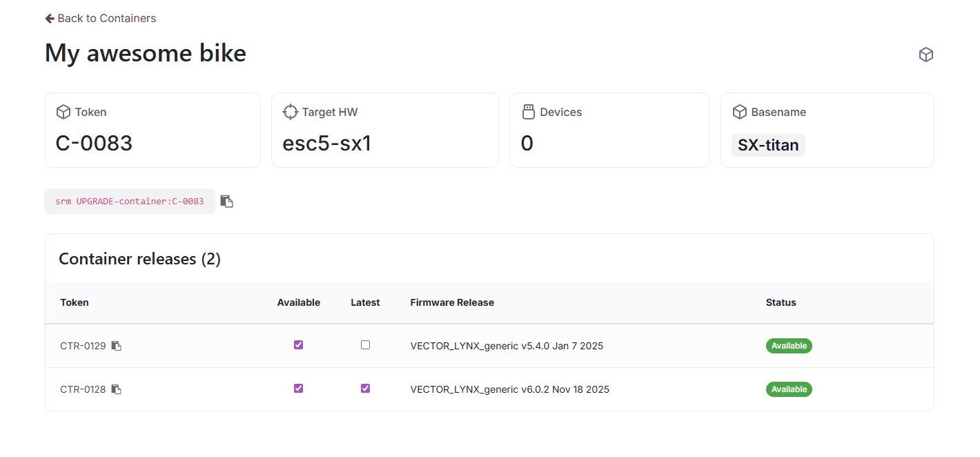This screenshot has height=457, width=980.
Task: Click the SX-titan basename badge
Action: pyautogui.click(x=768, y=145)
